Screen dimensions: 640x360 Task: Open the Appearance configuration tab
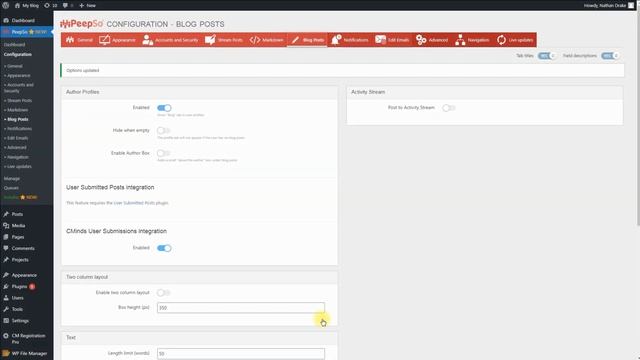(x=117, y=40)
